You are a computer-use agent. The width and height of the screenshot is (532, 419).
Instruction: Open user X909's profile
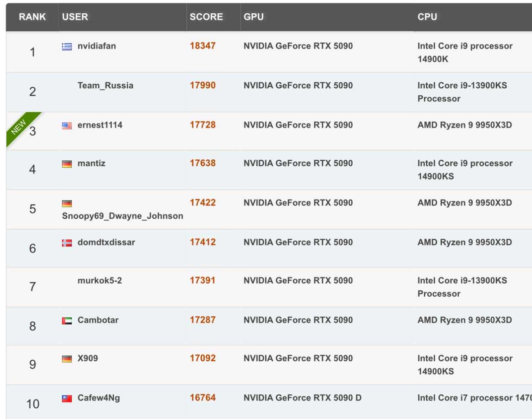tap(87, 359)
